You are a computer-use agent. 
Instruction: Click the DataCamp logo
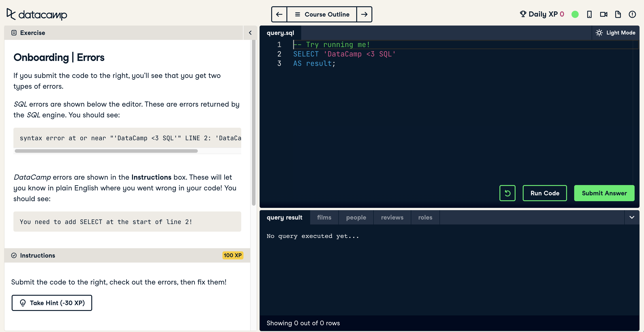pyautogui.click(x=37, y=14)
